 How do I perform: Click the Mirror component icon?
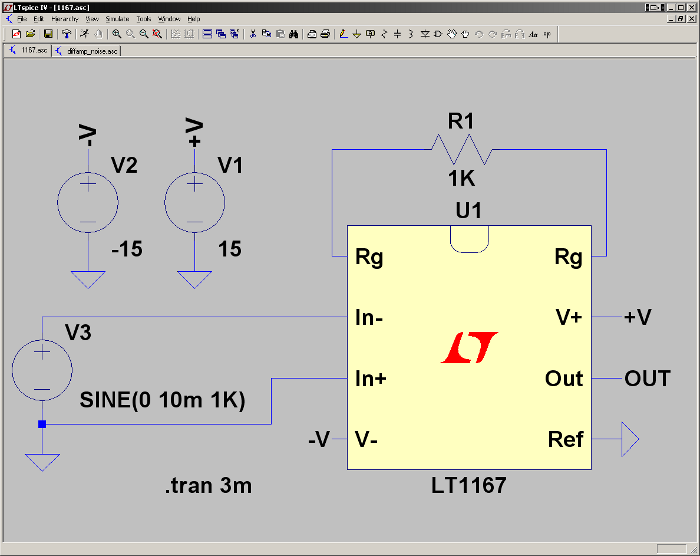pos(519,34)
